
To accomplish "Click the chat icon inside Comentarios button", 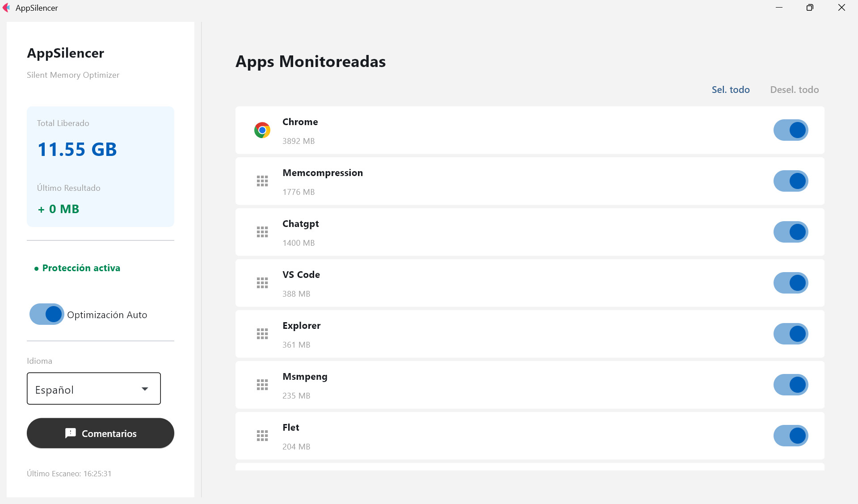I will click(70, 433).
